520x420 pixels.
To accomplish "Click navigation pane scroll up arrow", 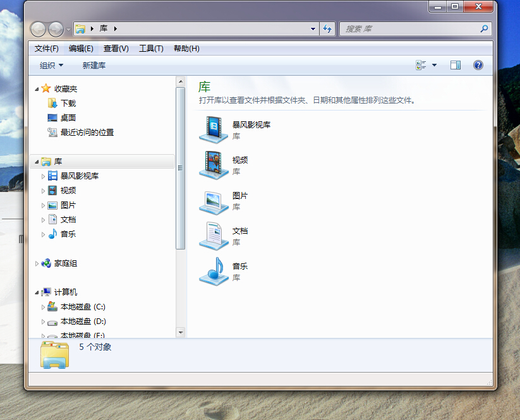I will coord(181,81).
